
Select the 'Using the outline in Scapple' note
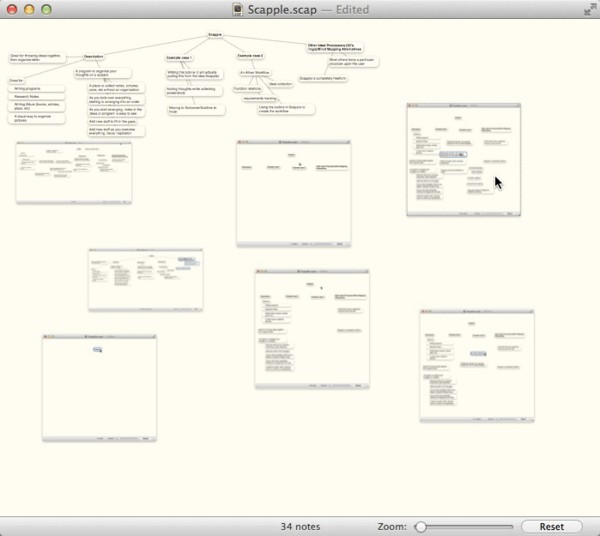click(x=286, y=109)
